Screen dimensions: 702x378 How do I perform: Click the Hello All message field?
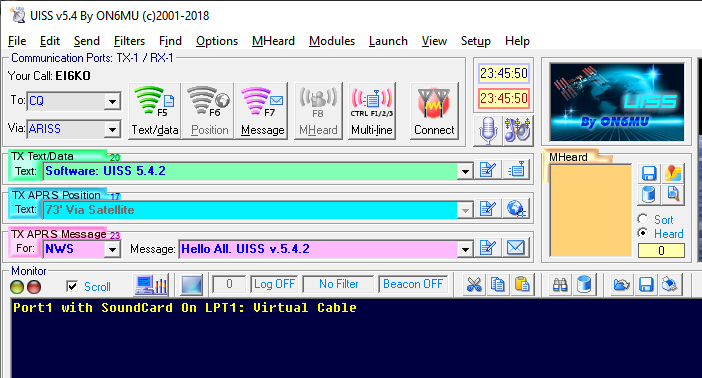coord(318,249)
